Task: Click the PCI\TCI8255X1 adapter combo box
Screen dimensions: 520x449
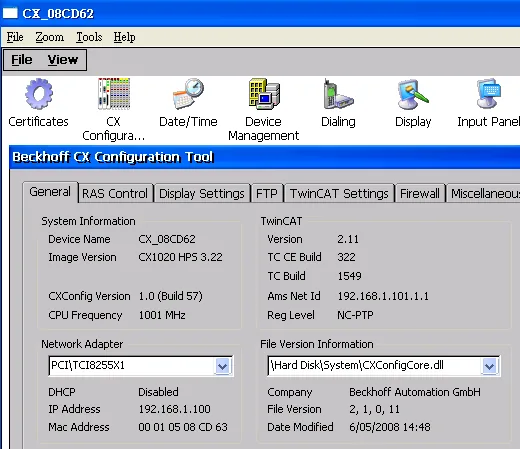Action: [140, 366]
